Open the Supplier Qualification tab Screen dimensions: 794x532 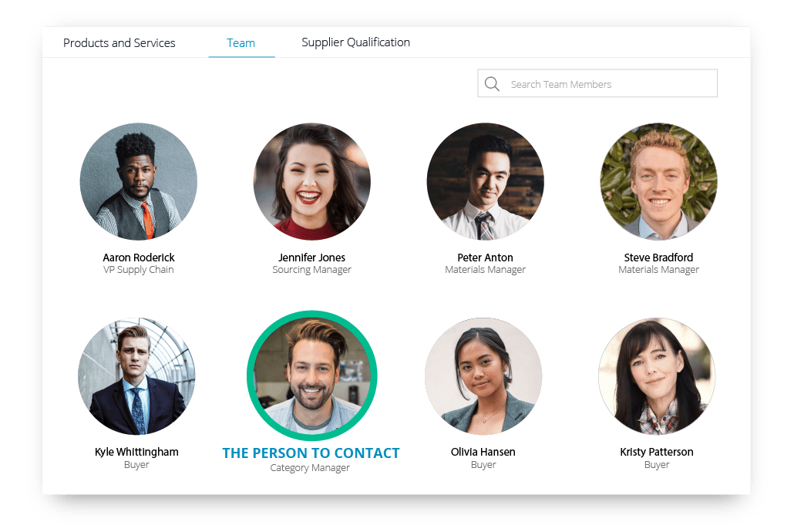355,42
